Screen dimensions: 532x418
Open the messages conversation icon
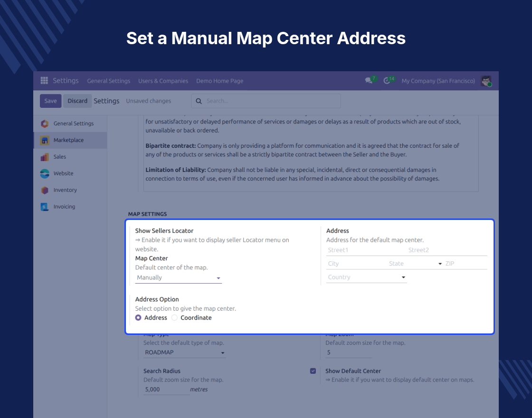point(369,81)
